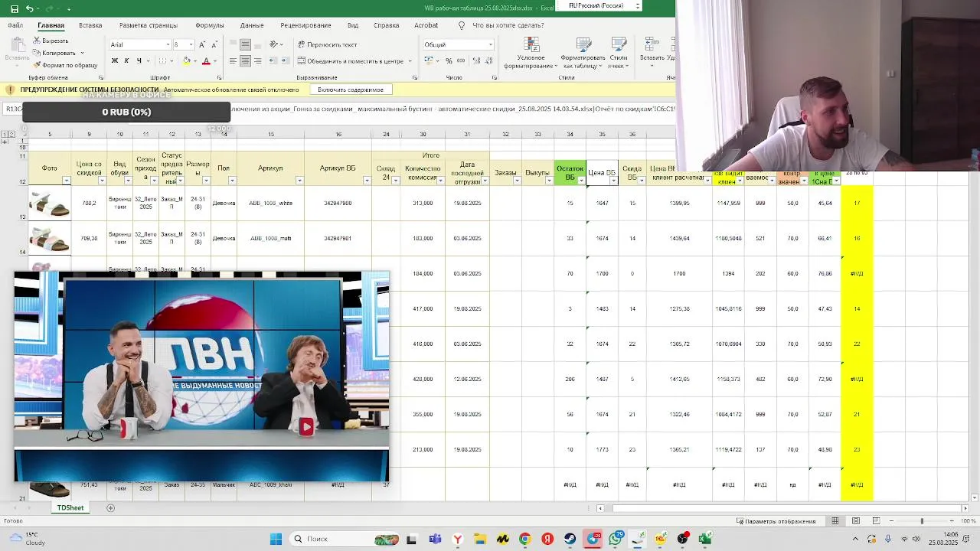Viewport: 980px width, 551px height.
Task: Switch to the Вставка ribbon tab
Action: [90, 25]
